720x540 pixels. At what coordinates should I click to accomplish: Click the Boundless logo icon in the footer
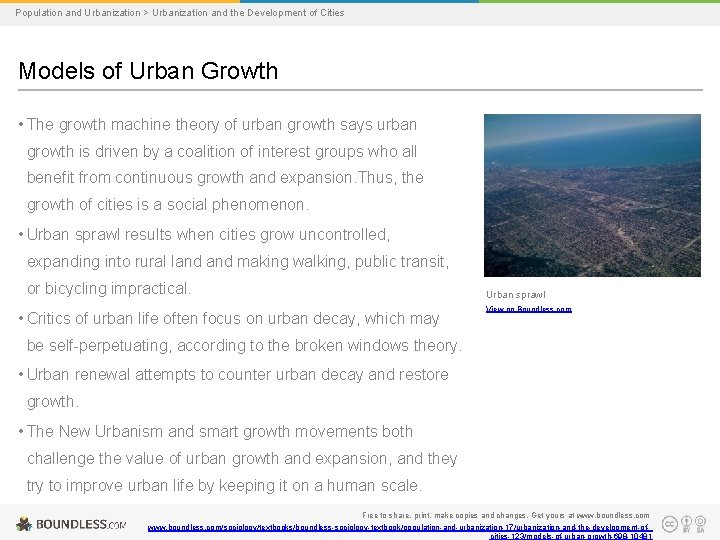point(24,524)
